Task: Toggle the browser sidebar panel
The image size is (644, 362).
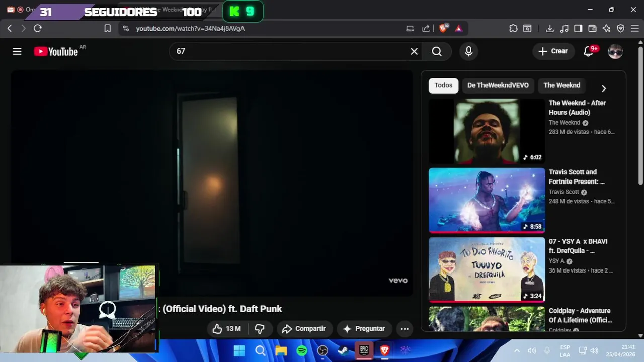Action: coord(578,29)
